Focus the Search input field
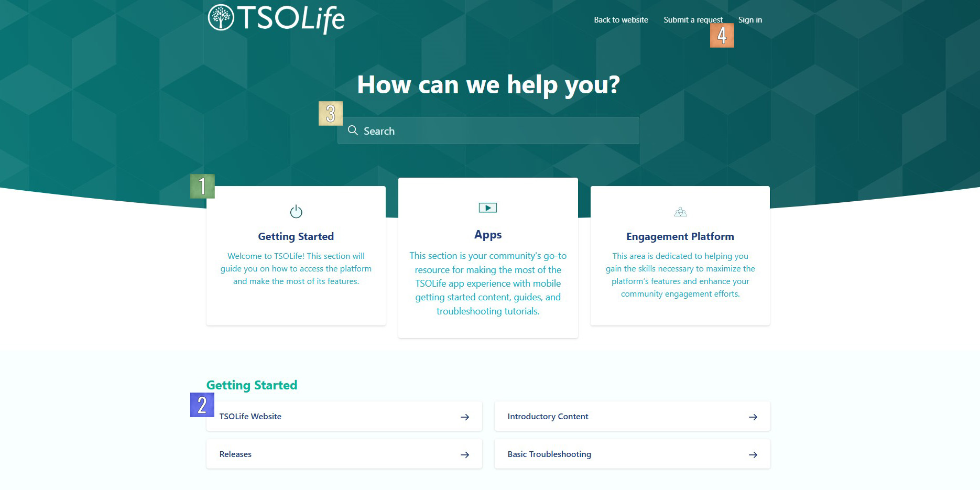 (x=488, y=130)
